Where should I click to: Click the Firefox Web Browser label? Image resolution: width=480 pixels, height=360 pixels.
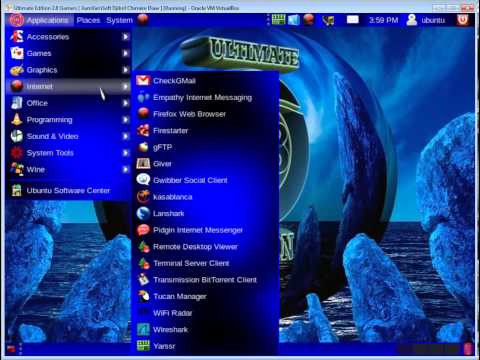(x=189, y=114)
